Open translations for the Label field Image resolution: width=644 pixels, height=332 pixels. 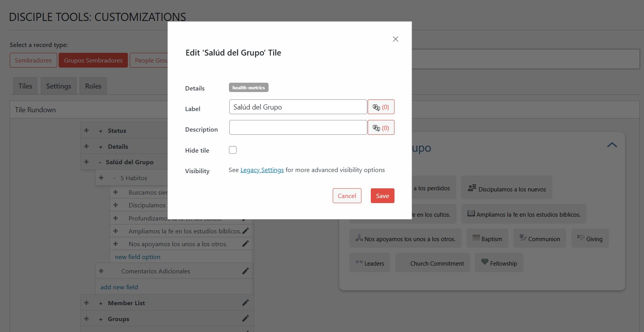381,107
